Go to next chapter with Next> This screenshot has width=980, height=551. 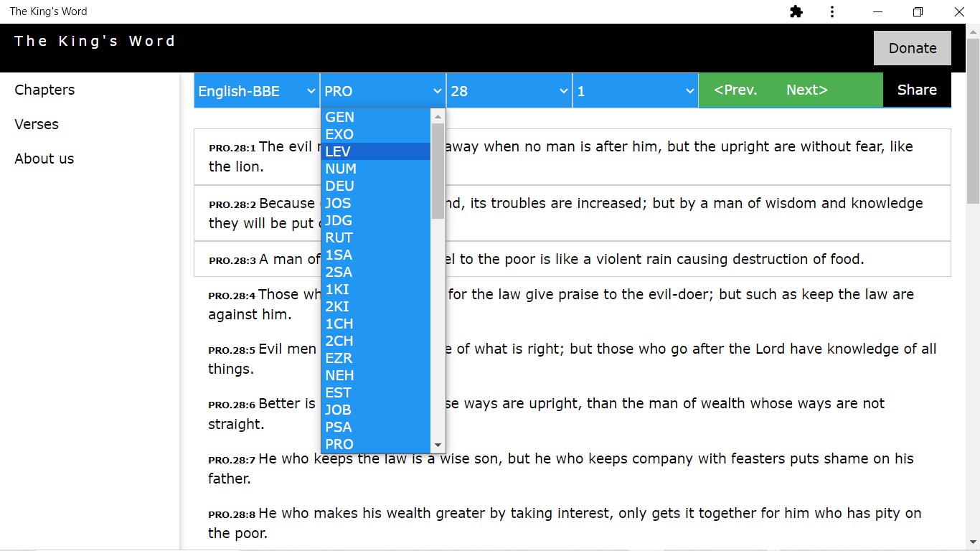(807, 90)
